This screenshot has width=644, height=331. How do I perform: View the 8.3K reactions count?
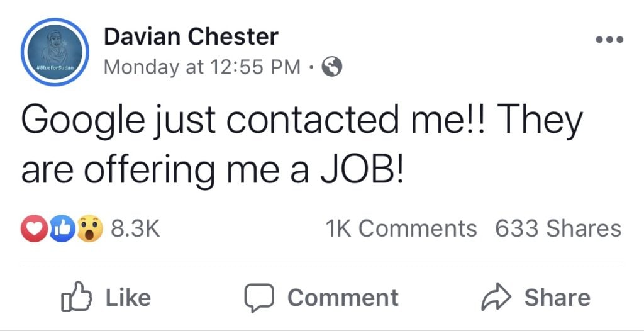coord(135,228)
